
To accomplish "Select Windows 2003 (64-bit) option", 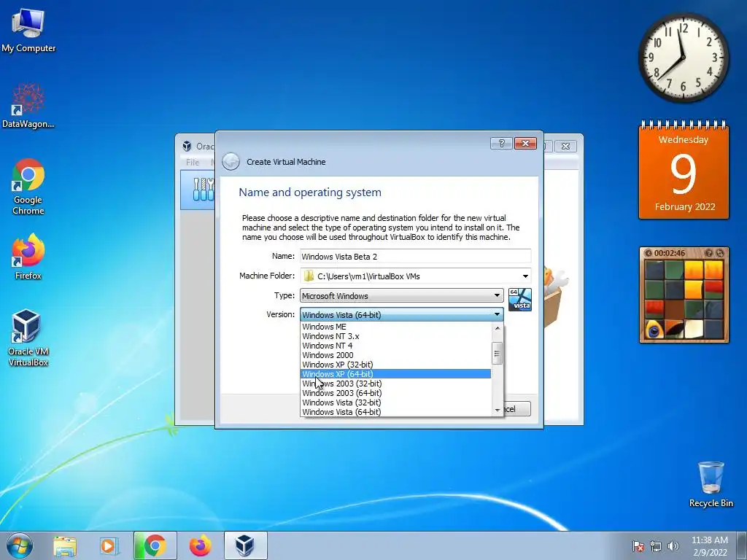I will click(396, 393).
